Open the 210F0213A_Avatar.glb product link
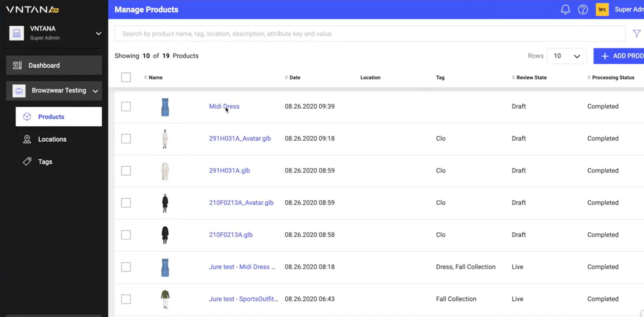This screenshot has height=317, width=644. click(241, 203)
